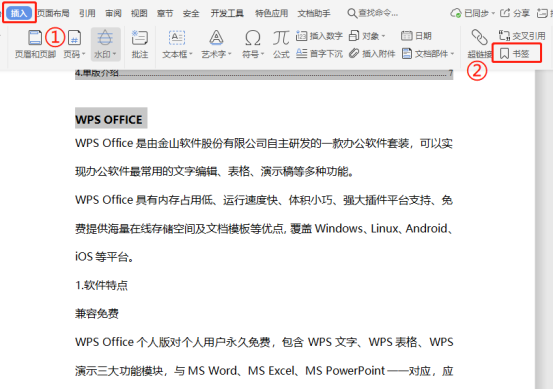Switch to the 页面布局 tab

click(53, 13)
